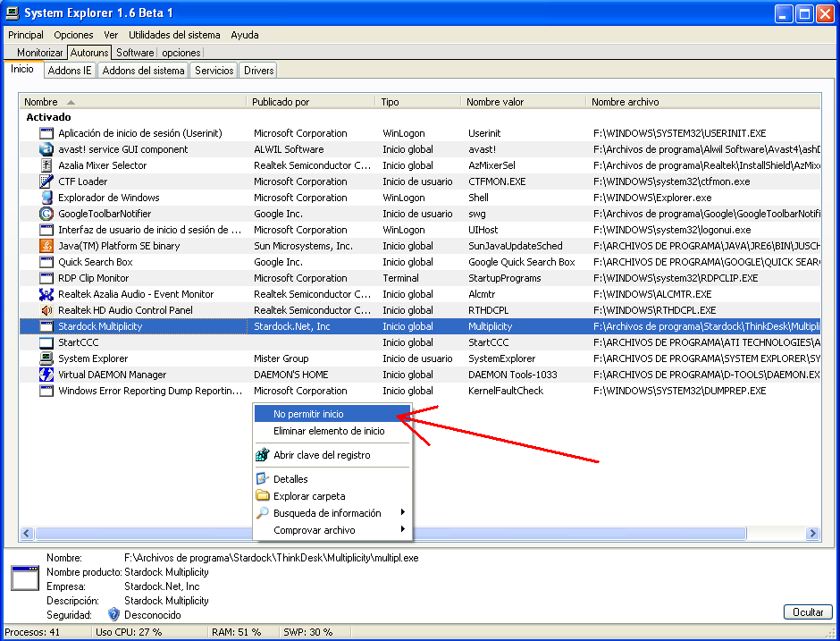The width and height of the screenshot is (840, 641).
Task: Choose No permitir inicio from context menu
Action: pos(332,414)
